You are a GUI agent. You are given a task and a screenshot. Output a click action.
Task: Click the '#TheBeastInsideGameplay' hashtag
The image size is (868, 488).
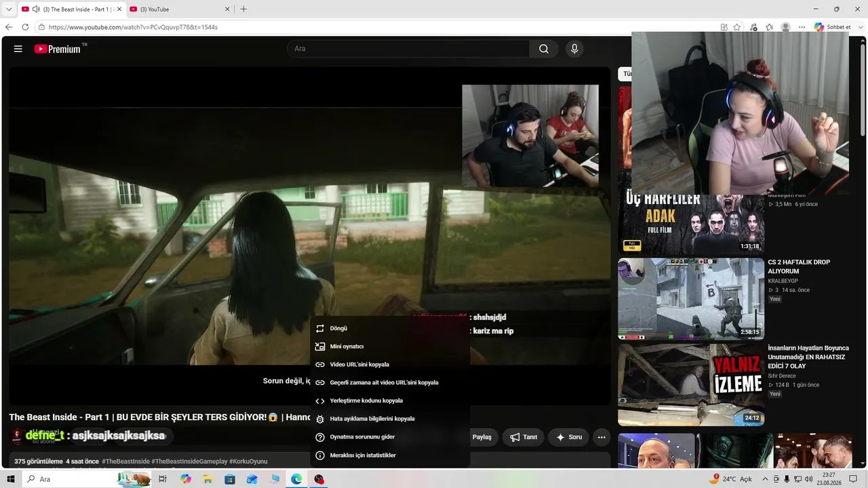pyautogui.click(x=190, y=462)
